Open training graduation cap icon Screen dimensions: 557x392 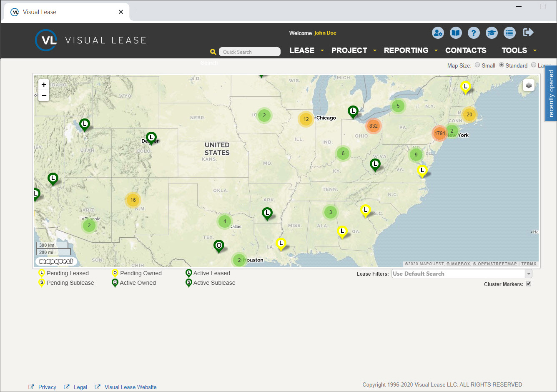pos(492,33)
